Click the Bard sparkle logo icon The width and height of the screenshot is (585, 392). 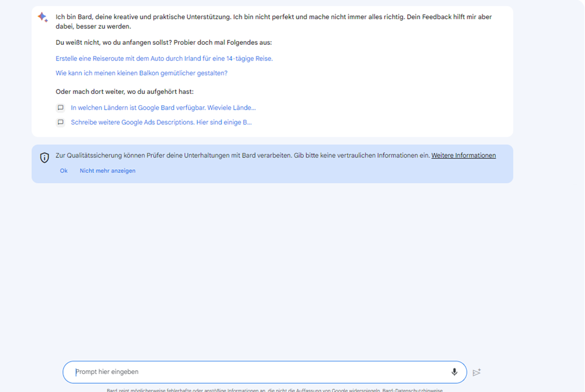click(42, 17)
